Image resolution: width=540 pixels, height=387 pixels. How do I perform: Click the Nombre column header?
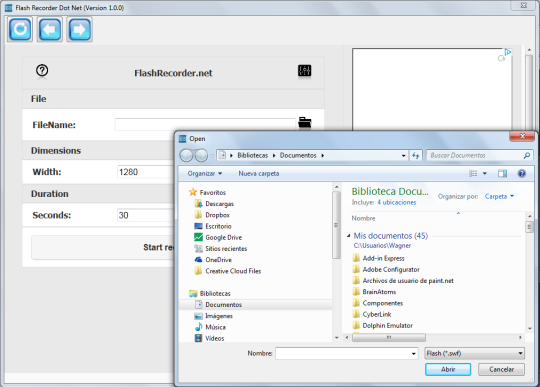pos(363,218)
